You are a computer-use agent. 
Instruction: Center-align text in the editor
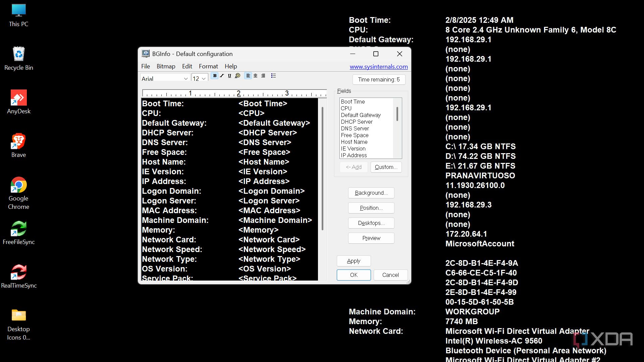tap(256, 76)
